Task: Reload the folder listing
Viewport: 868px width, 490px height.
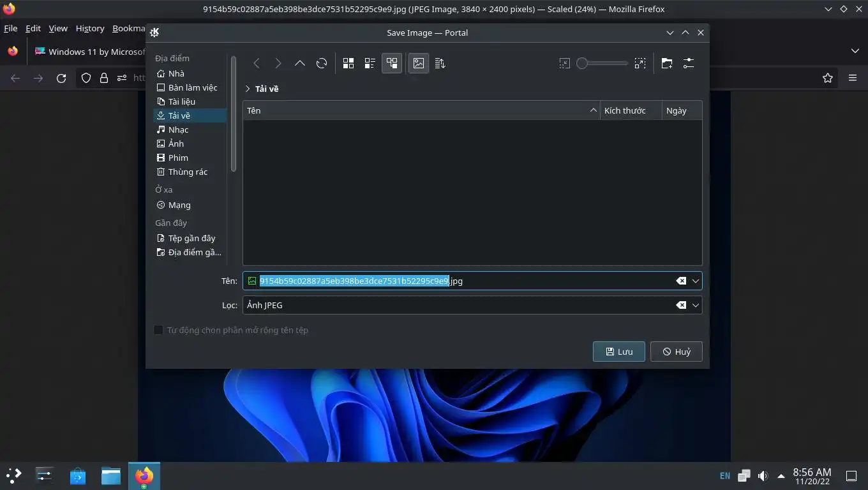Action: tap(322, 63)
